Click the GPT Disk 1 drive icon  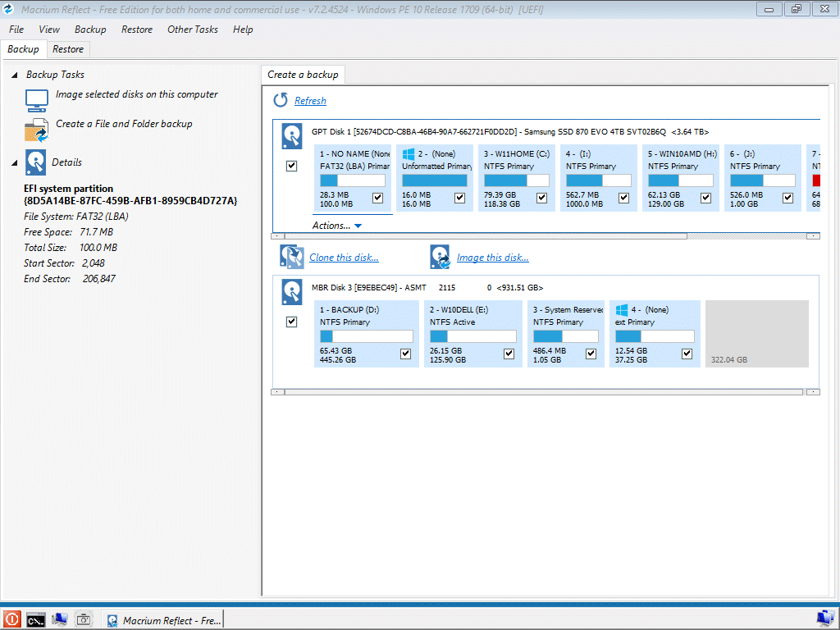coord(292,136)
